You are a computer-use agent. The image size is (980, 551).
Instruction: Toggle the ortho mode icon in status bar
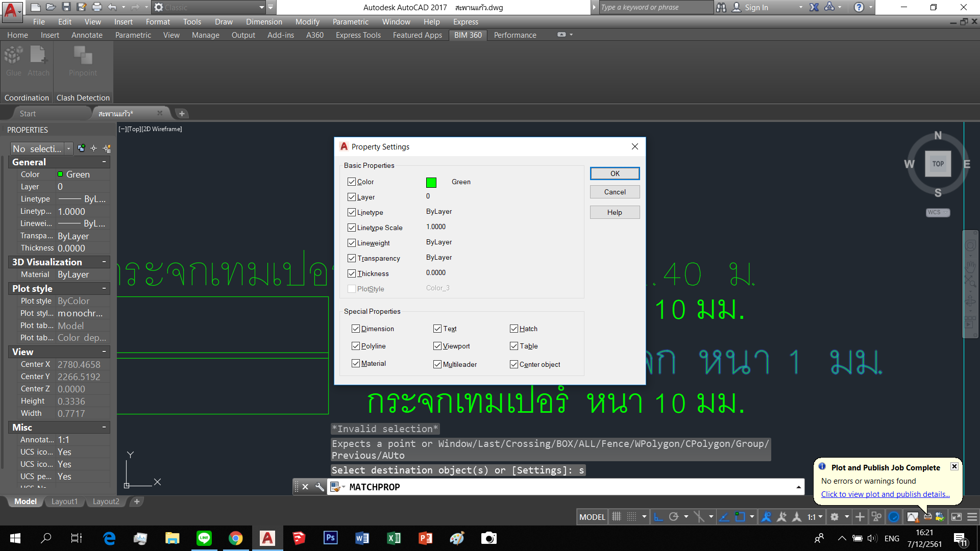pos(658,517)
